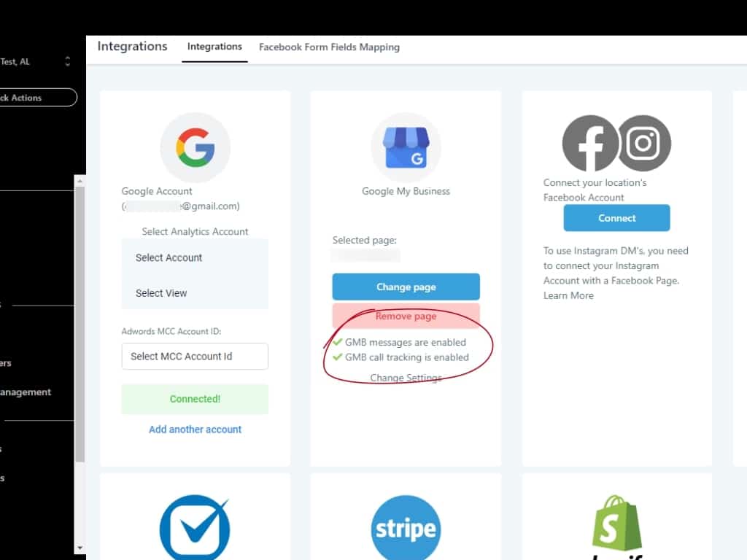Click the Google Account logo icon
747x560 pixels.
tap(195, 148)
